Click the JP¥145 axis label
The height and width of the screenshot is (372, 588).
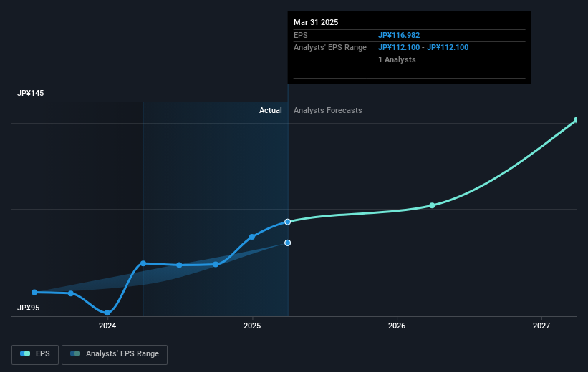click(30, 93)
